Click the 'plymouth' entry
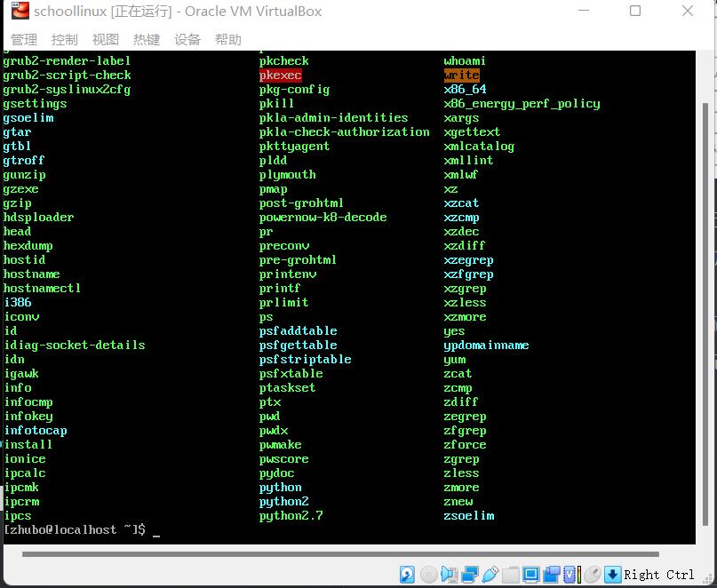 (287, 175)
